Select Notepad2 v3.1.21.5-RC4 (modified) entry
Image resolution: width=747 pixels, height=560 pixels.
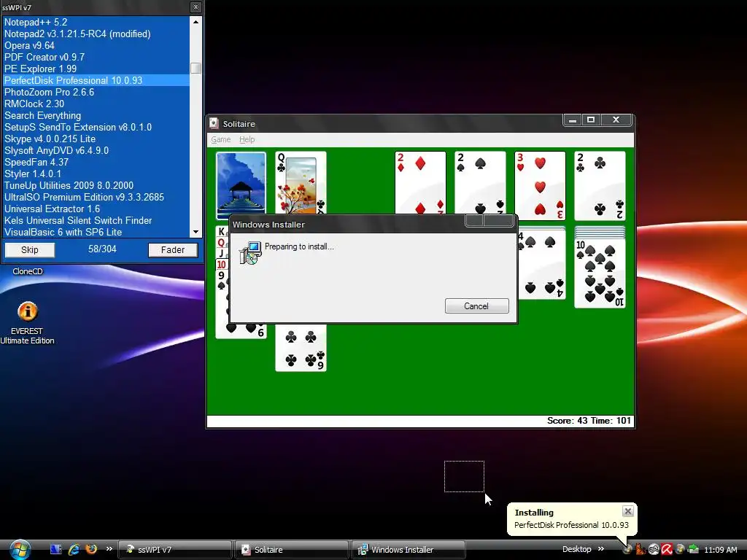pos(96,34)
